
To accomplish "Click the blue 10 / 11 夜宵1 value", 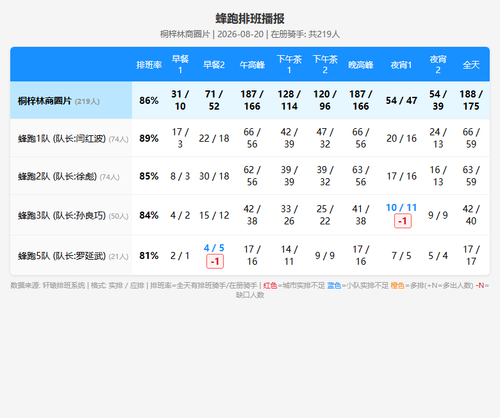I will click(x=401, y=208).
